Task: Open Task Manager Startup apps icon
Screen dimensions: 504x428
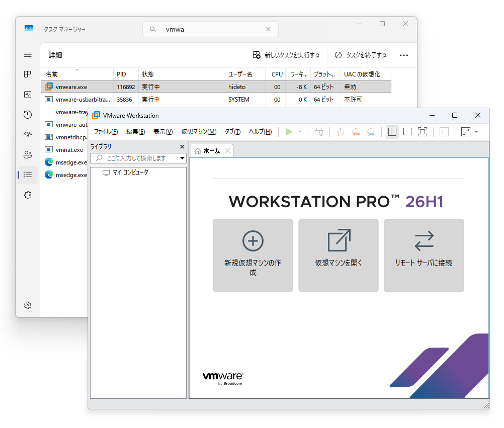Action: point(28,135)
